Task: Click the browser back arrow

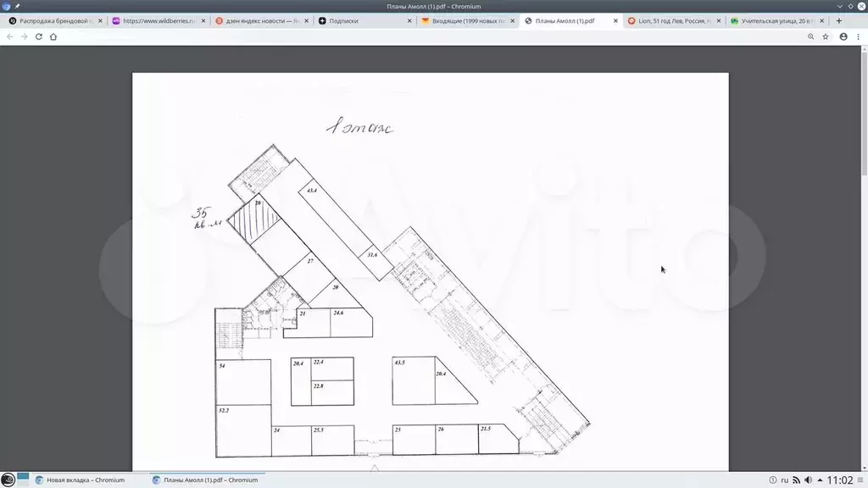Action: click(x=9, y=37)
